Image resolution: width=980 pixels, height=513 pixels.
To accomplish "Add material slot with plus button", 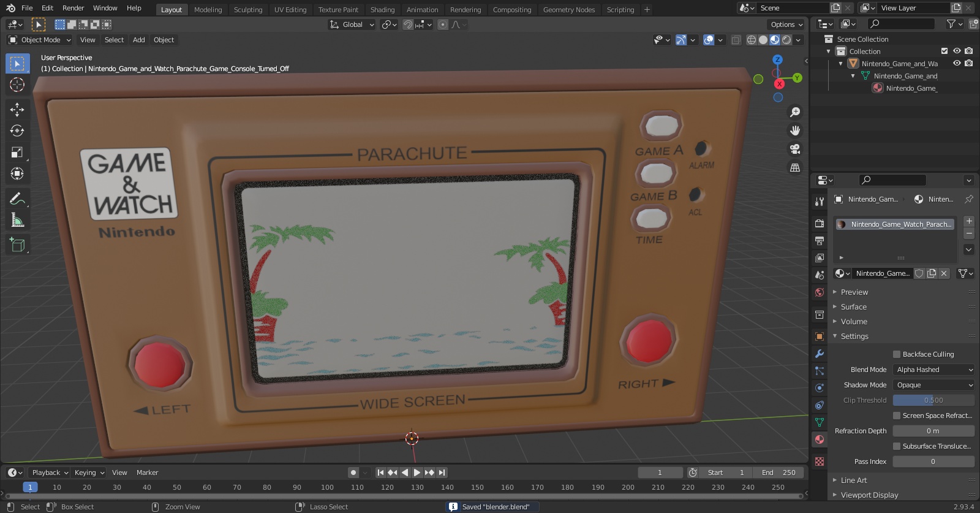I will pos(969,221).
